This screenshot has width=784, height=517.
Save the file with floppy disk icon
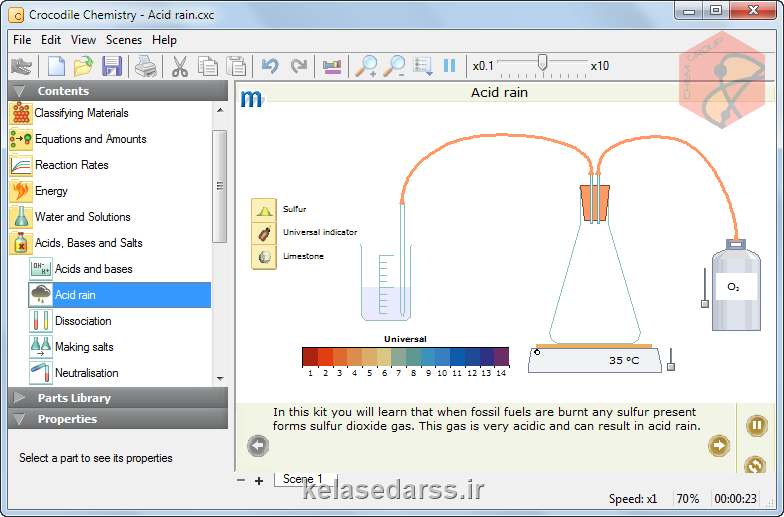[112, 66]
